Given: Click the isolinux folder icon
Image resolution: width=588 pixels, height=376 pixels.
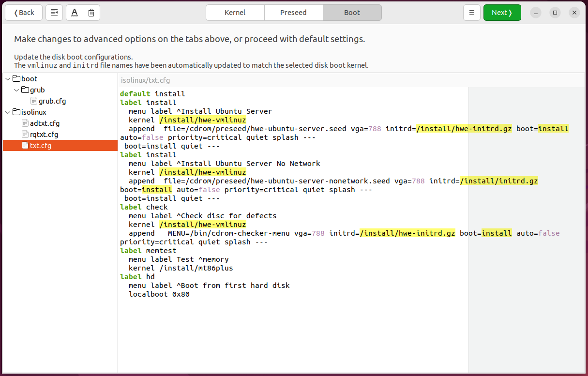Looking at the screenshot, I should [x=16, y=112].
